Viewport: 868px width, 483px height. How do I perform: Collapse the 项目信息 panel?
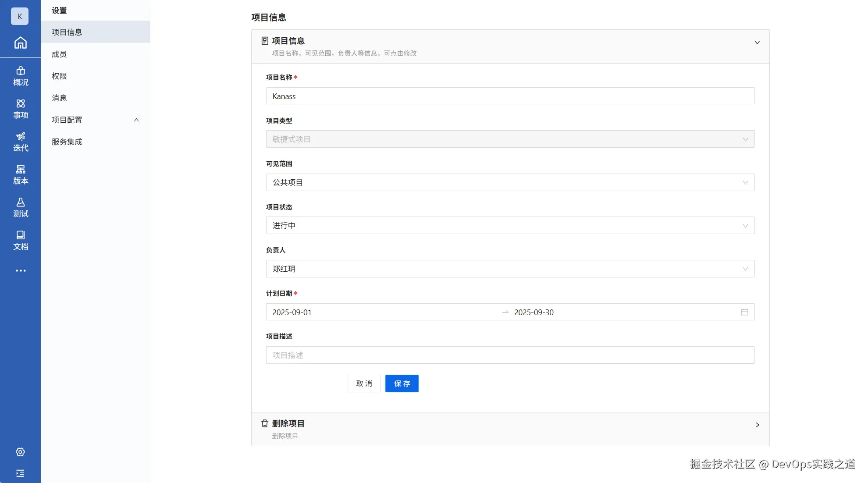(x=757, y=43)
